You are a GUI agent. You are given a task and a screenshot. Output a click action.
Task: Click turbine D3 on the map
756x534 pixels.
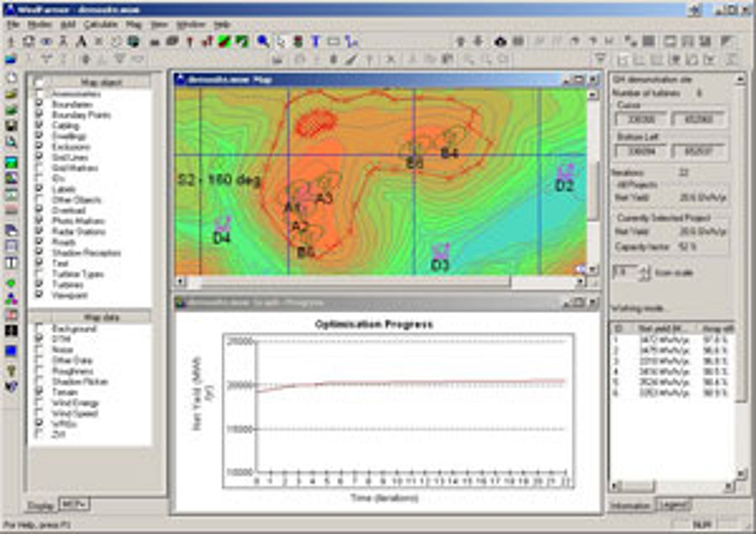coord(440,257)
